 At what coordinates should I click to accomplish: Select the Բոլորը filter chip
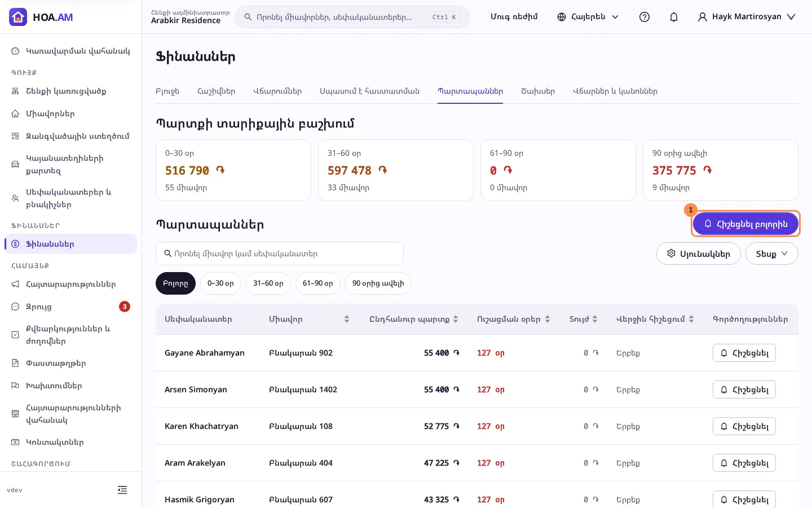(175, 283)
